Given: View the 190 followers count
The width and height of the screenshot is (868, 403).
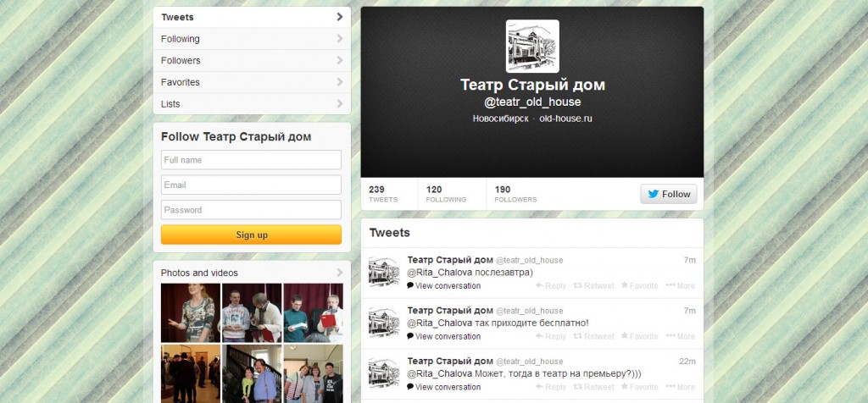Looking at the screenshot, I should click(515, 194).
